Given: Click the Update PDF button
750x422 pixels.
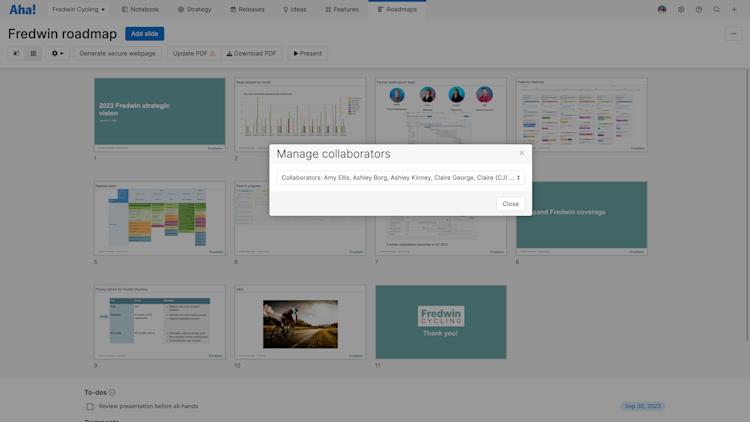Looking at the screenshot, I should [194, 53].
